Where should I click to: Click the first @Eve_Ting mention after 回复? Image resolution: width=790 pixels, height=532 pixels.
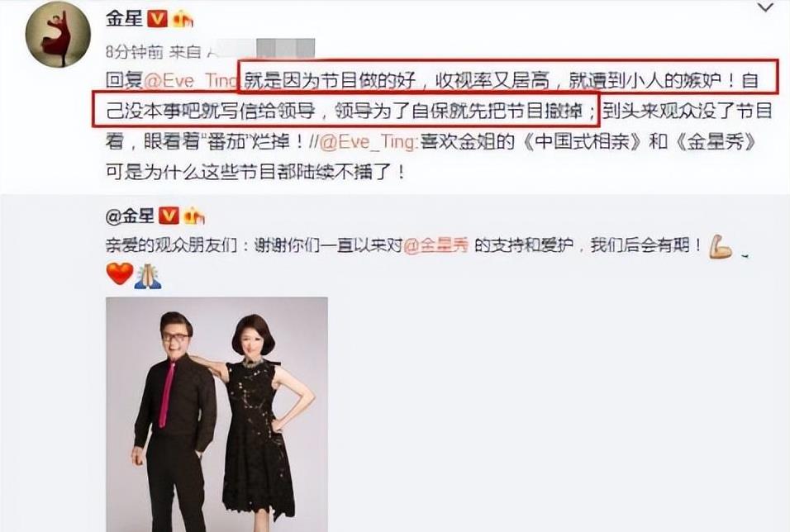tap(190, 81)
